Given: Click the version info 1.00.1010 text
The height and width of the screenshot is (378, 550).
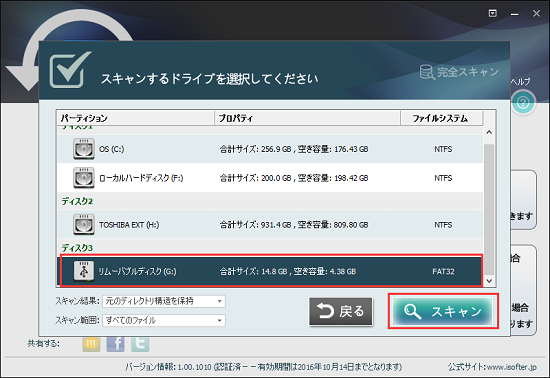Looking at the screenshot, I should tap(195, 367).
